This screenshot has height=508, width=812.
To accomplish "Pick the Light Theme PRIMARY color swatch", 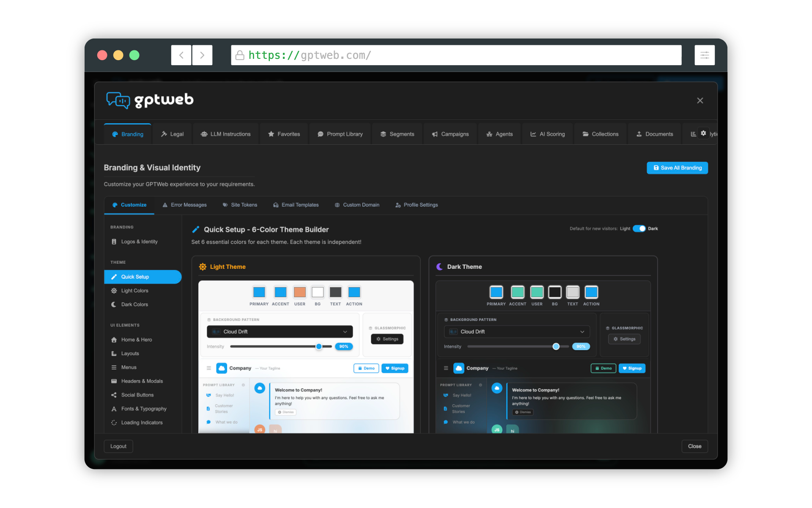I will coord(259,292).
